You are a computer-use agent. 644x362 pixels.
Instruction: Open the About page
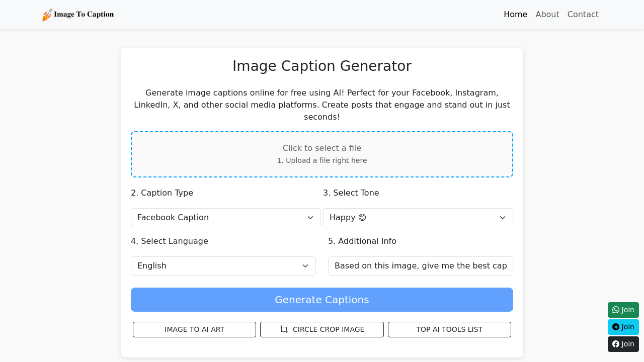pos(547,14)
